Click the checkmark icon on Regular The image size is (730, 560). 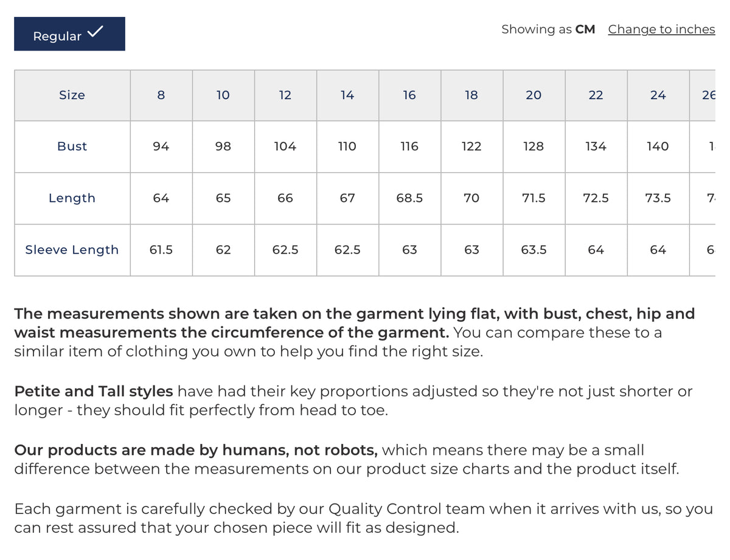(x=96, y=32)
